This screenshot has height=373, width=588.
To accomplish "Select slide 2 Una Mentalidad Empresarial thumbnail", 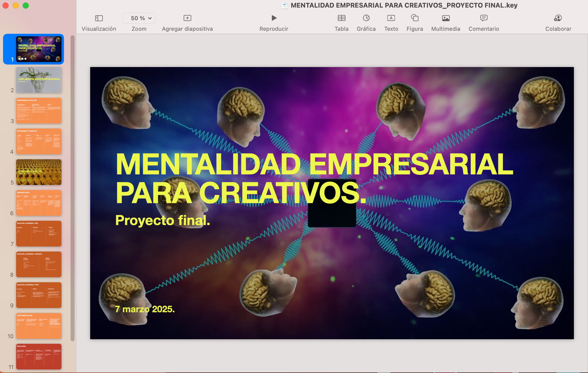I will (x=39, y=80).
